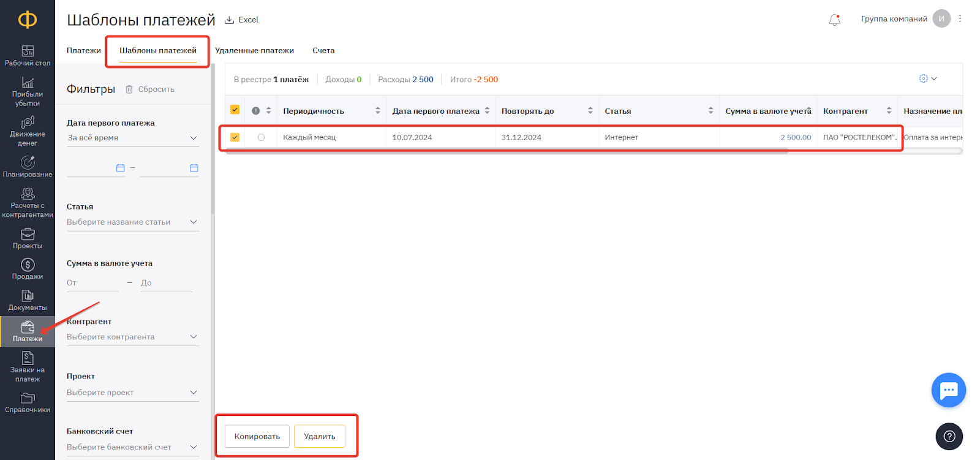Open the blue chat support bubble

(948, 390)
